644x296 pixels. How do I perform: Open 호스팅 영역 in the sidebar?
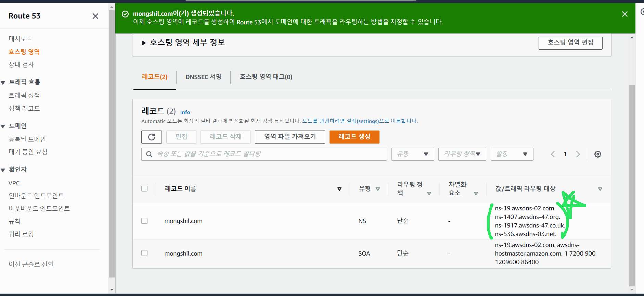tap(24, 52)
